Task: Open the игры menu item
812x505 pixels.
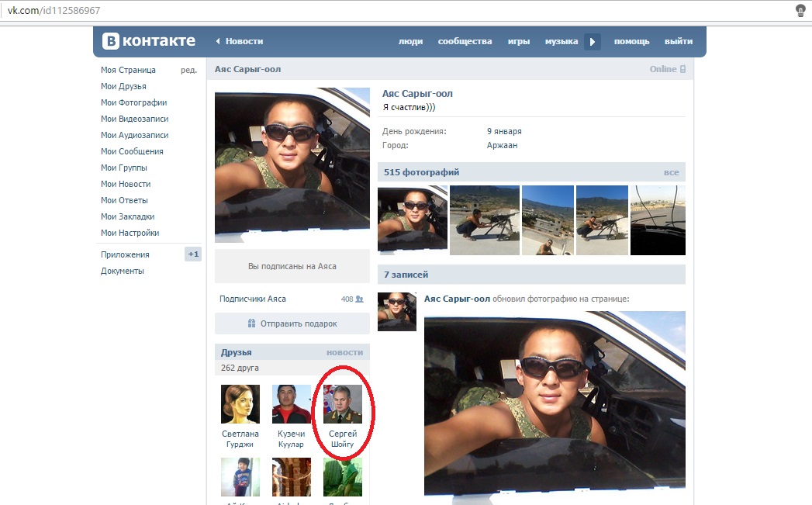Action: (x=519, y=41)
